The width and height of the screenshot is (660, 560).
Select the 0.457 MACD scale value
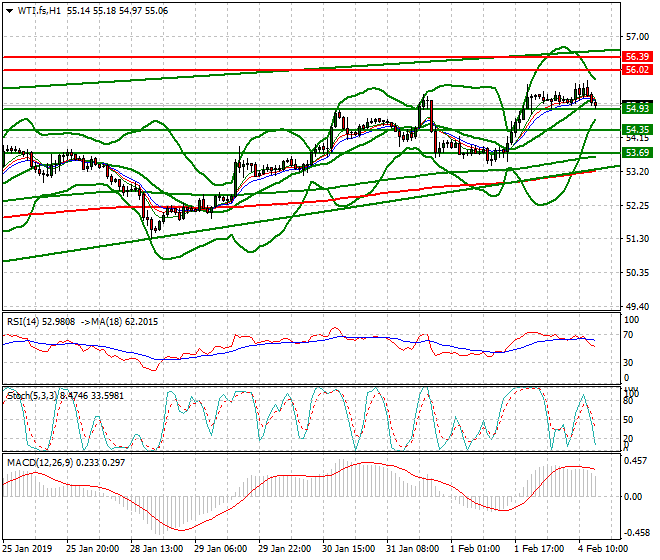tap(636, 461)
